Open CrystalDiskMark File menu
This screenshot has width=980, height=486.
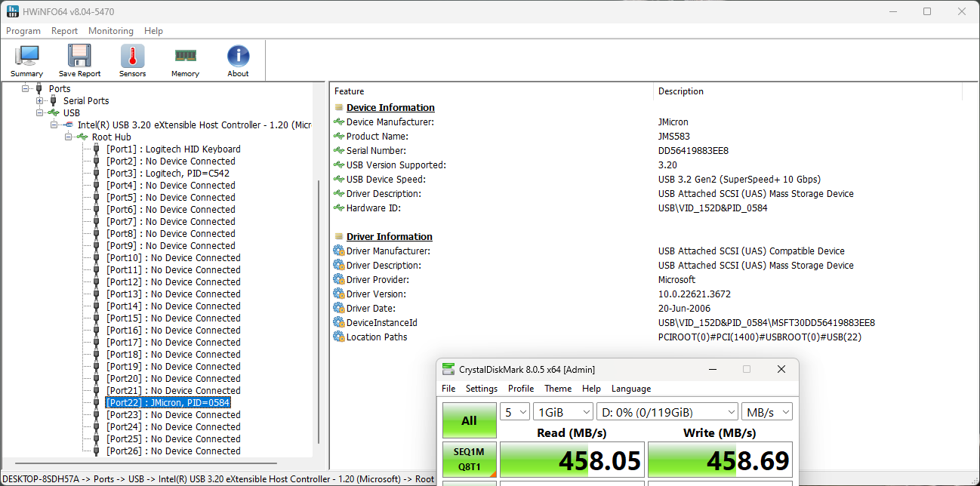coord(448,389)
